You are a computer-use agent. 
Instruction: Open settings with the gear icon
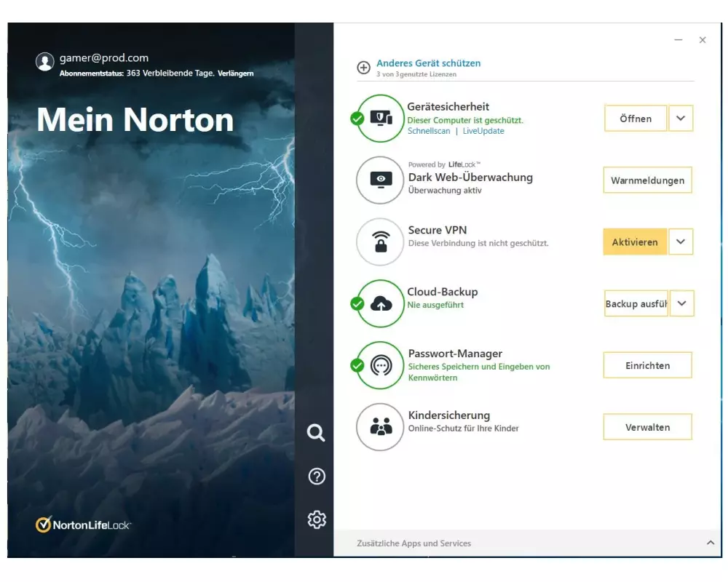pos(316,519)
